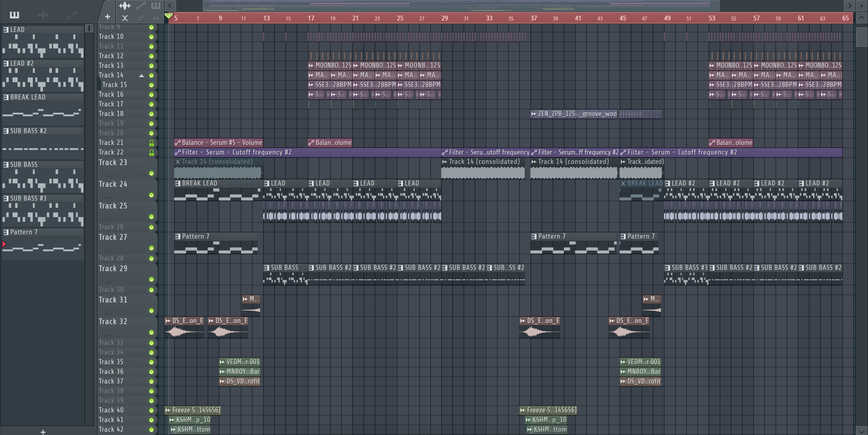Select the Track 35 name label
868x435 pixels.
111,362
